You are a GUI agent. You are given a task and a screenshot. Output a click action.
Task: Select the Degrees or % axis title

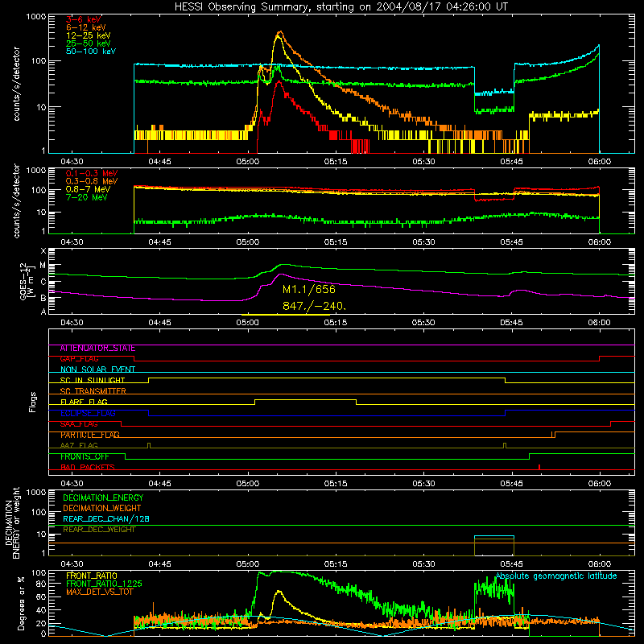21,603
